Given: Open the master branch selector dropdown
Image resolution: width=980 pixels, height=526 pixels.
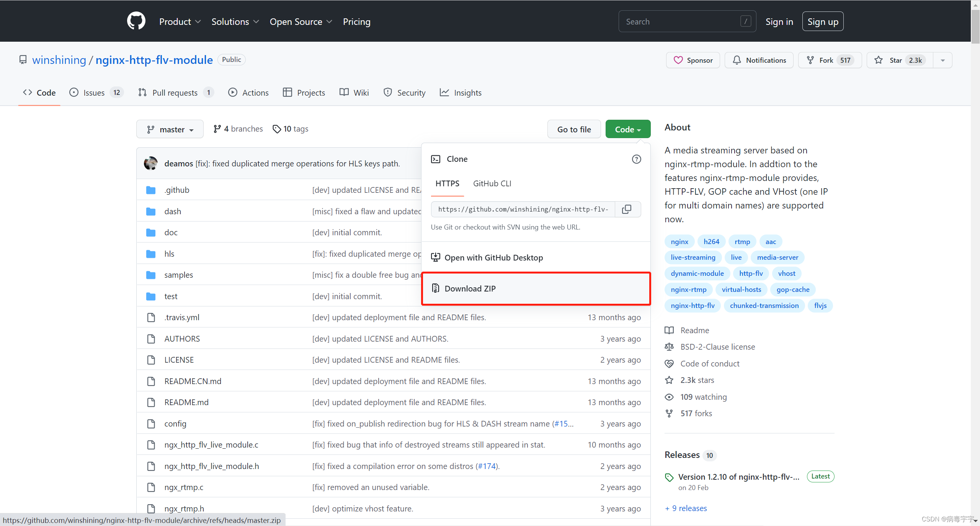Looking at the screenshot, I should [170, 129].
